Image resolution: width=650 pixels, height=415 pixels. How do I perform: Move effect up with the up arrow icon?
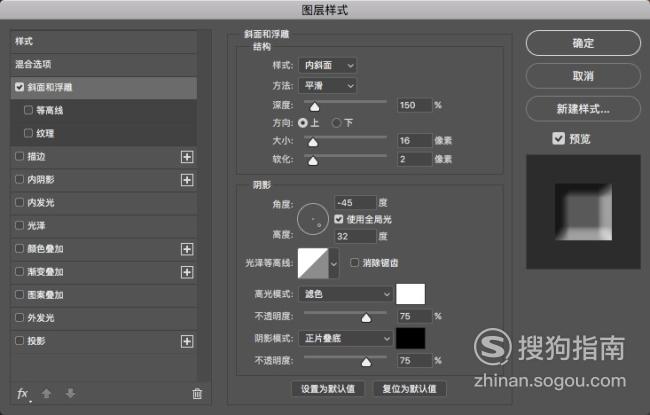pos(46,393)
